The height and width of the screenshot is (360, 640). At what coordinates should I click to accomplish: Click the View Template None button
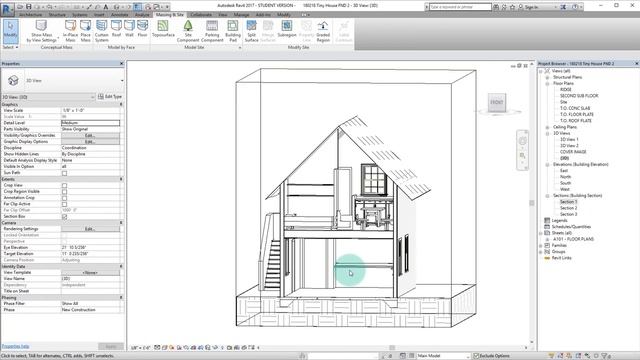pos(90,273)
